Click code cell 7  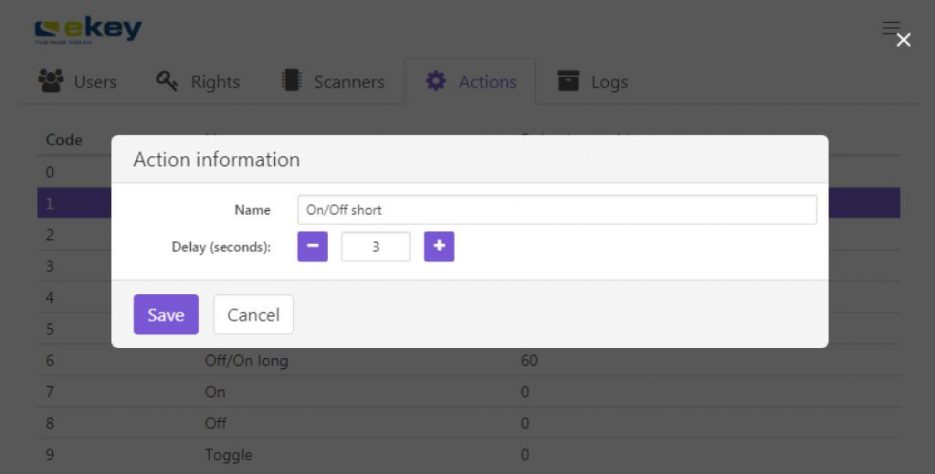pos(49,392)
